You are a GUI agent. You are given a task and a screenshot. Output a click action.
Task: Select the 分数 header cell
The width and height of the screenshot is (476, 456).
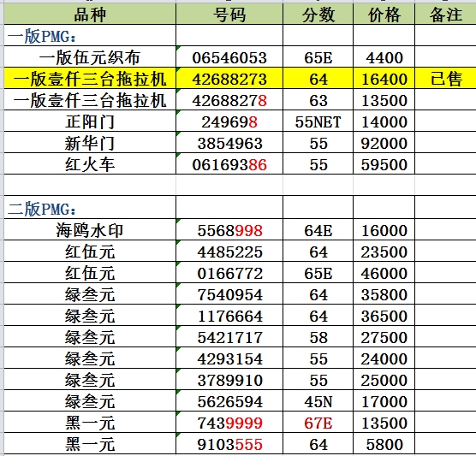click(x=318, y=15)
